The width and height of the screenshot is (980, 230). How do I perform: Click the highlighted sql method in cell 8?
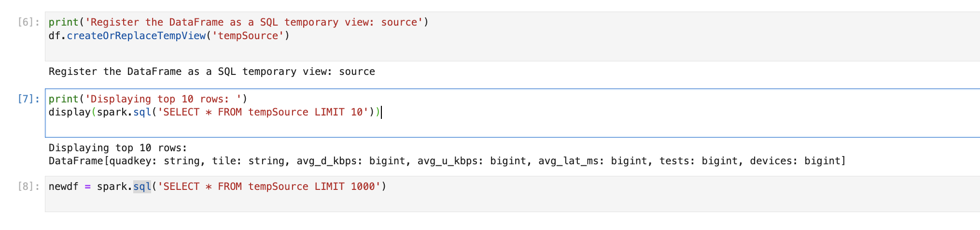(142, 187)
